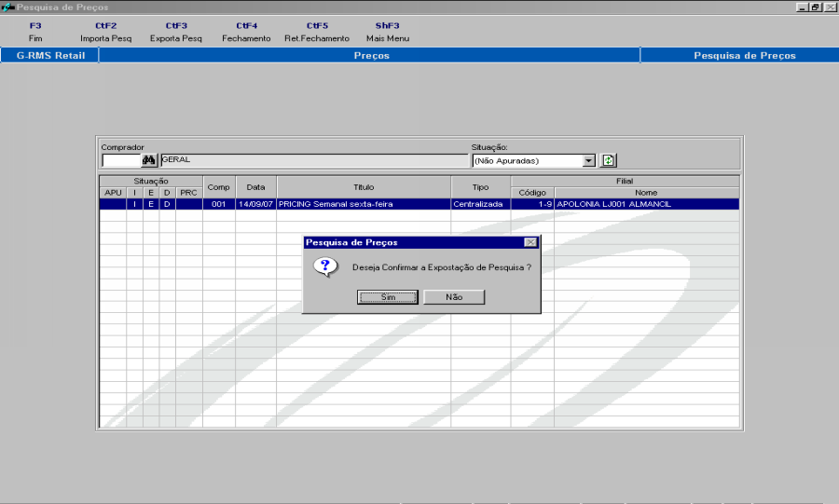839x504 pixels.
Task: Click the APOLONIA LJ001 ALMANCIL cell
Action: coord(646,204)
